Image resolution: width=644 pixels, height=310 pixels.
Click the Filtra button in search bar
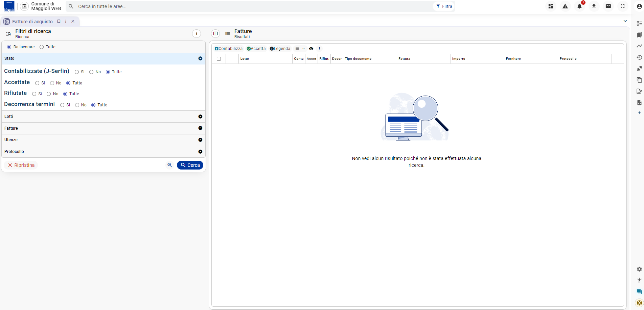[x=444, y=6]
